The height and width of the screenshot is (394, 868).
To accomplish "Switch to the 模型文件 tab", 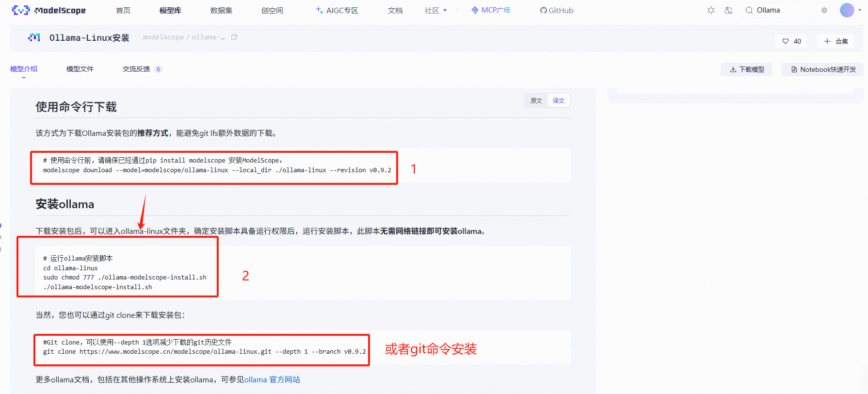I will [80, 69].
